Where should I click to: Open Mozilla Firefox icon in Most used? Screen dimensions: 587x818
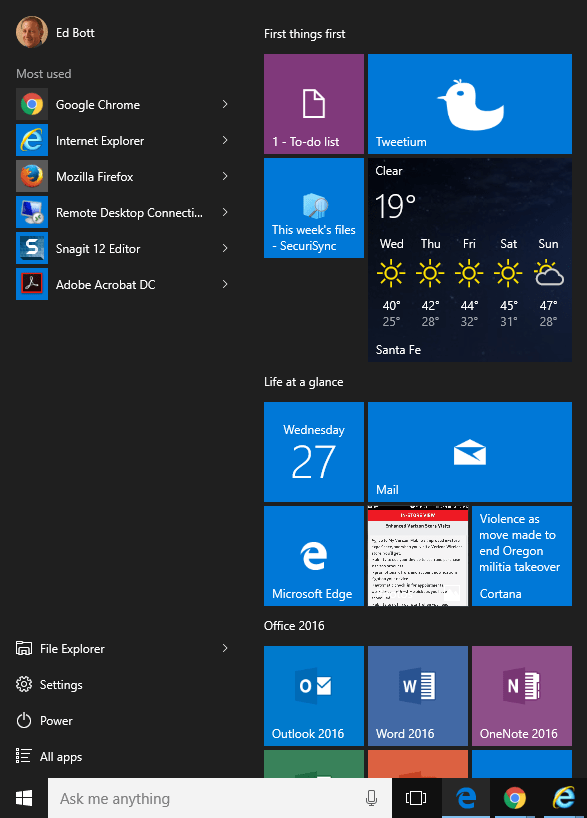(x=32, y=176)
